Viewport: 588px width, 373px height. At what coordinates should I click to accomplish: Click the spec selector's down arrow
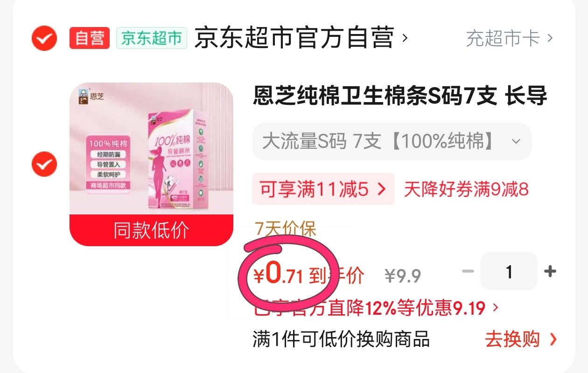tap(516, 141)
